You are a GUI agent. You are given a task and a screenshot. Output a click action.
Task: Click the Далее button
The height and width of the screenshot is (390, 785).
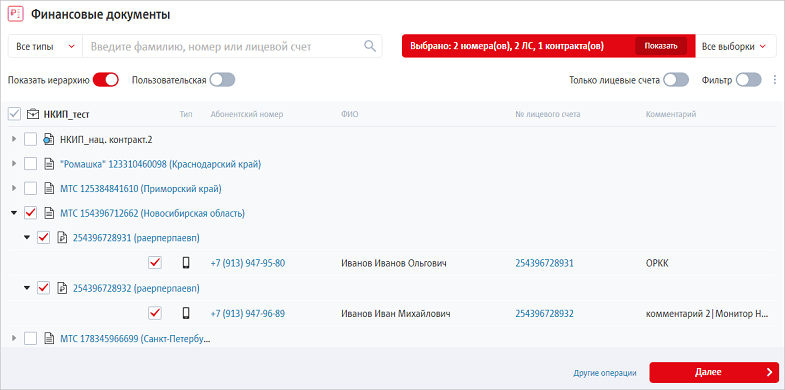(714, 372)
